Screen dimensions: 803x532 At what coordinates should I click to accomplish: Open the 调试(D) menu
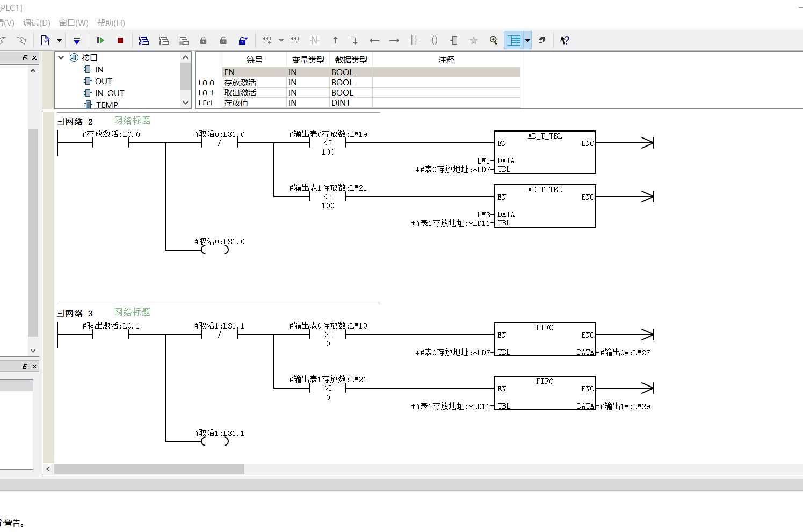[37, 23]
